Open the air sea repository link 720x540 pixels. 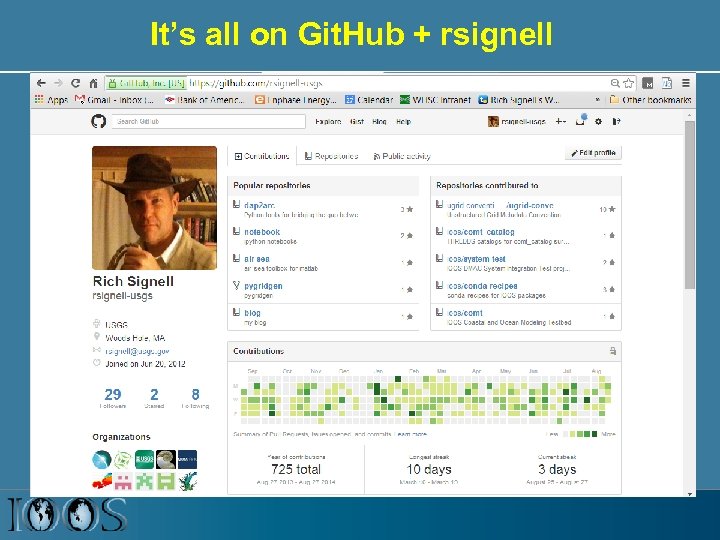pyautogui.click(x=257, y=259)
